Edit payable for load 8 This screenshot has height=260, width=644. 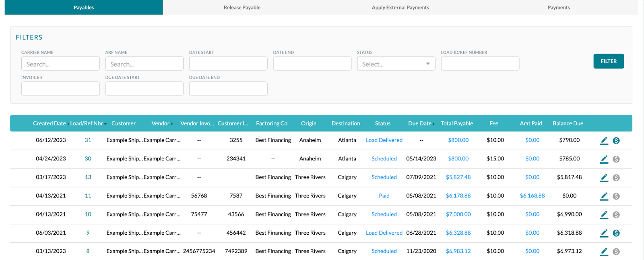pyautogui.click(x=604, y=252)
